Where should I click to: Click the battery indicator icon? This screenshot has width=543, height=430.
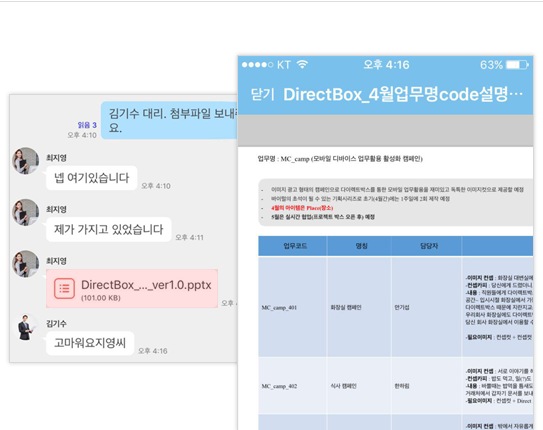coord(517,65)
